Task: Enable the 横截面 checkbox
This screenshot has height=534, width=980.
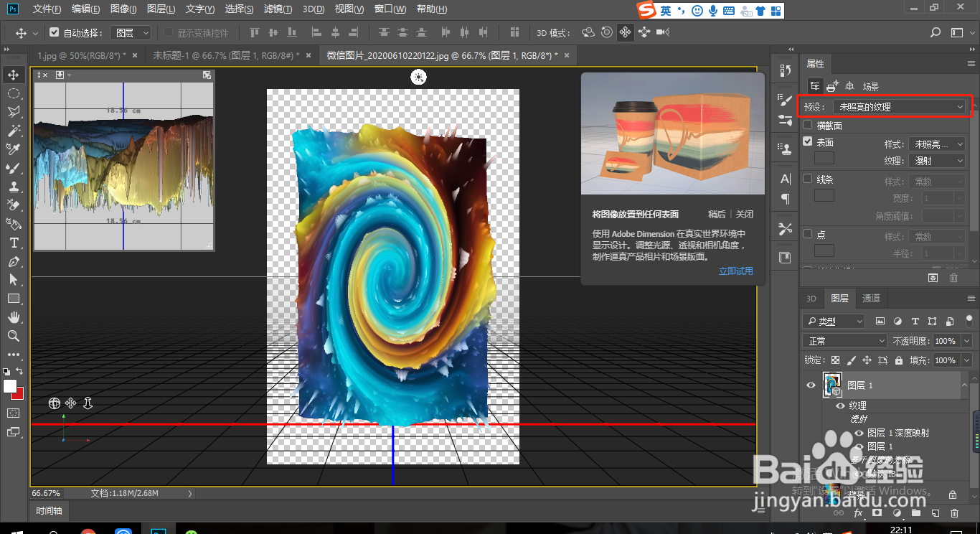Action: (x=808, y=126)
